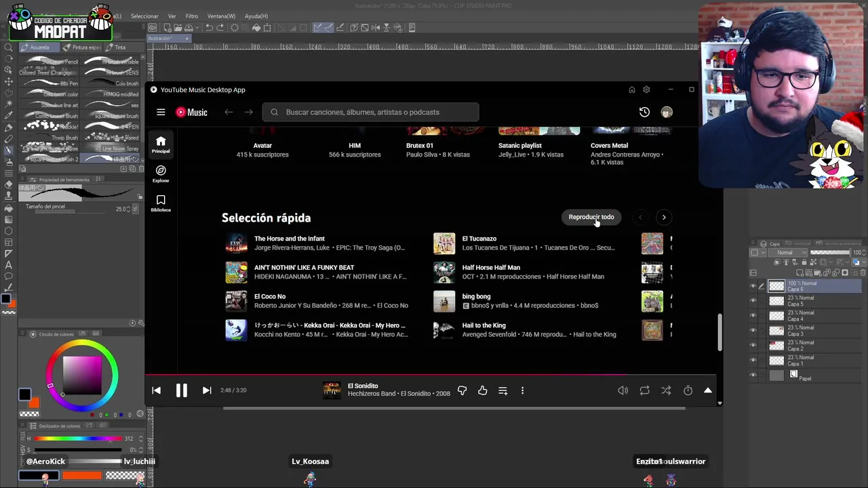
Task: Open more options for El Sonidito
Action: pyautogui.click(x=522, y=390)
